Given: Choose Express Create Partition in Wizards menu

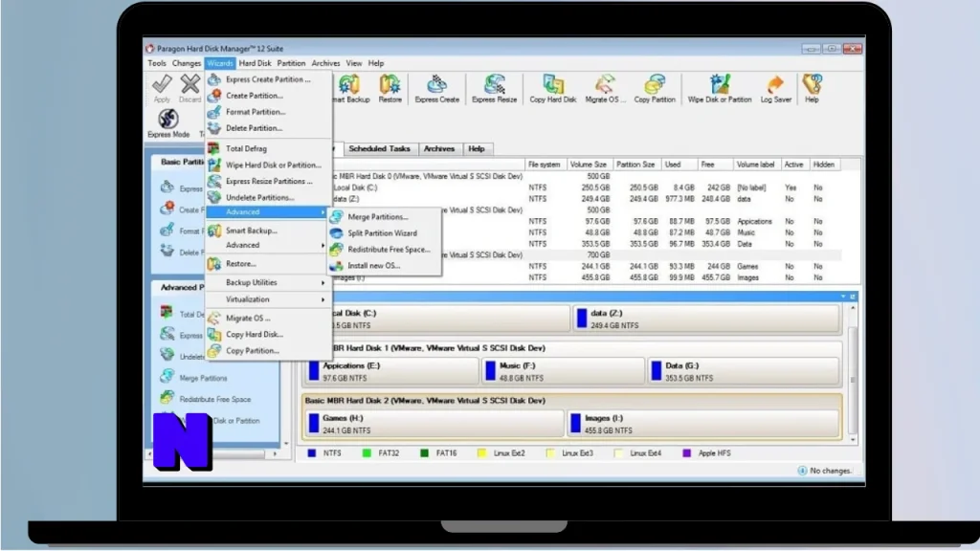Looking at the screenshot, I should pos(269,79).
